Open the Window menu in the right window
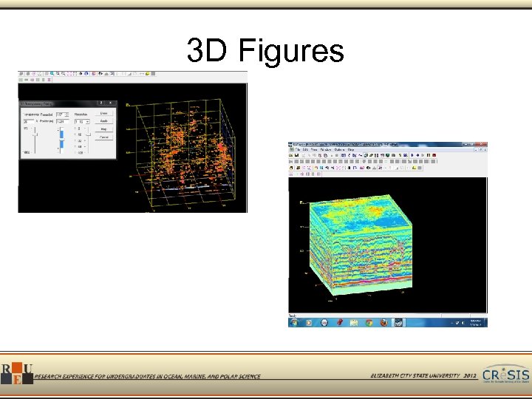 pos(326,149)
